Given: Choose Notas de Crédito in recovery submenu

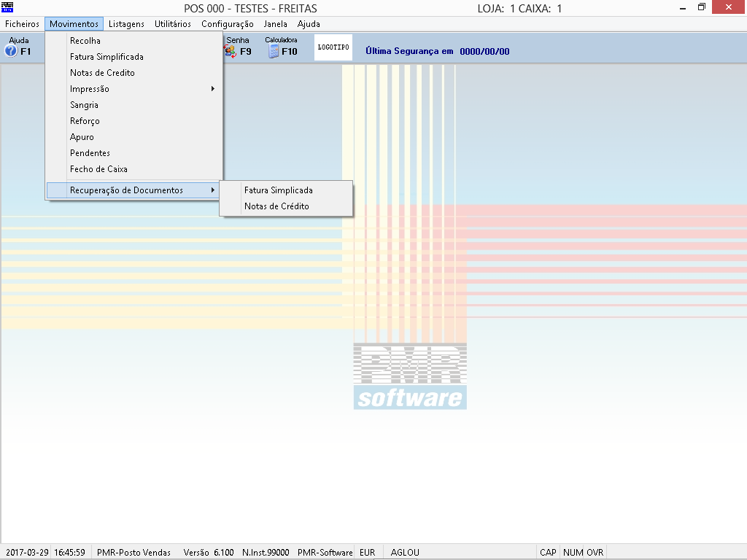Looking at the screenshot, I should (x=276, y=206).
